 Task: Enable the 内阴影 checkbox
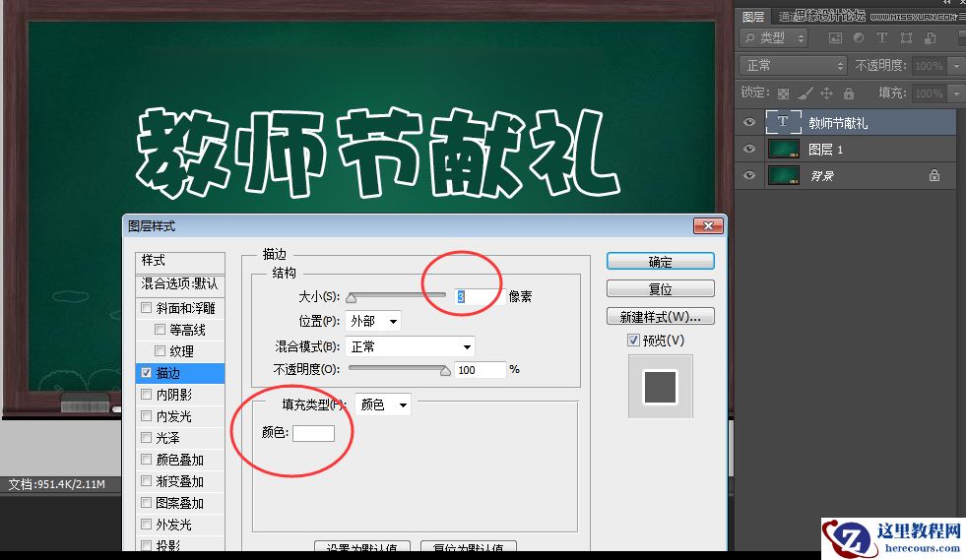click(x=146, y=395)
